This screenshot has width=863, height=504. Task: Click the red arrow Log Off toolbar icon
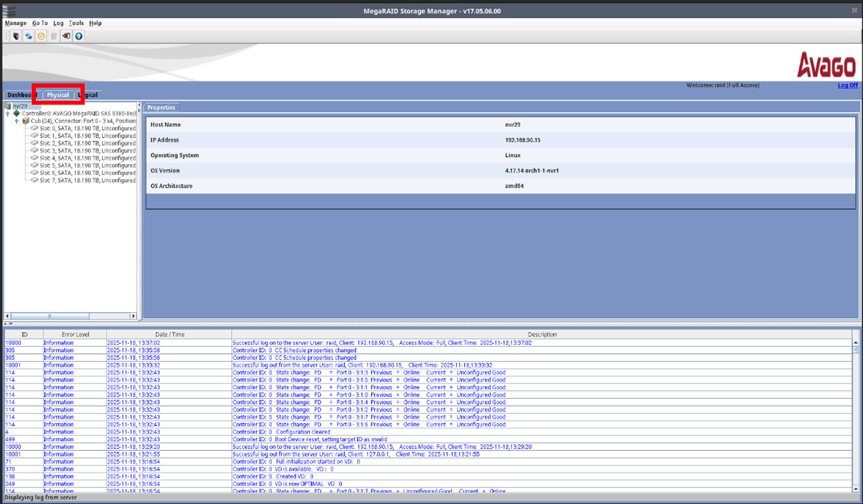coord(66,36)
